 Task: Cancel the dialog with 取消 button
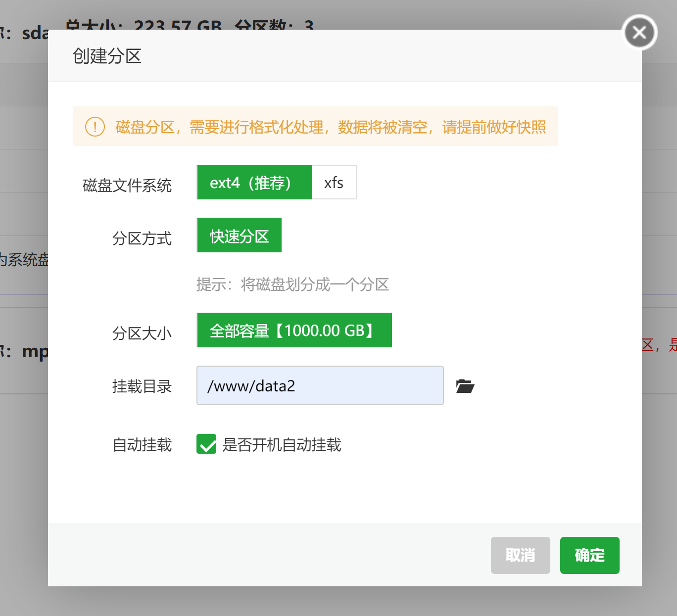[520, 555]
